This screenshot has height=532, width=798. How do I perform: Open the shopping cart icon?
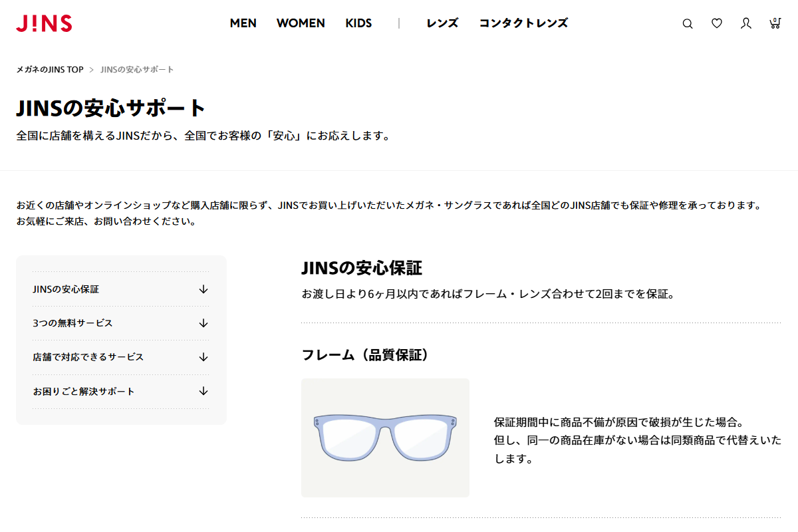(x=775, y=24)
